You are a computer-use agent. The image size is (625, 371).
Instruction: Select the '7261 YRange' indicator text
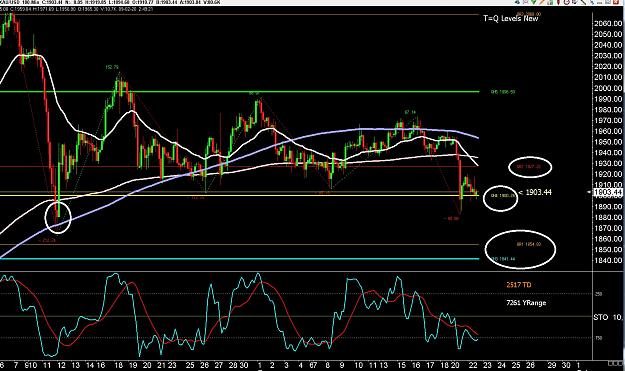[x=526, y=303]
